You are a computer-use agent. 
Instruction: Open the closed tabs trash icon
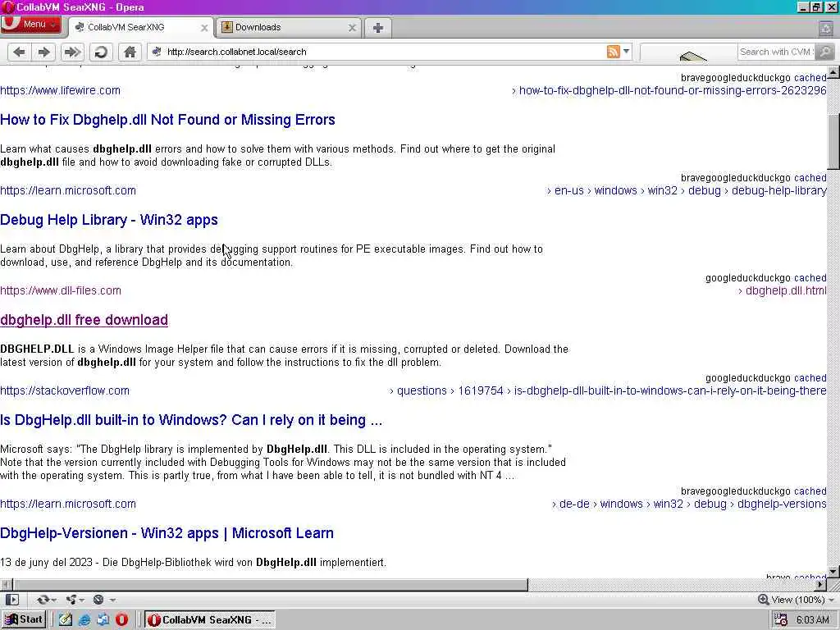click(x=826, y=28)
